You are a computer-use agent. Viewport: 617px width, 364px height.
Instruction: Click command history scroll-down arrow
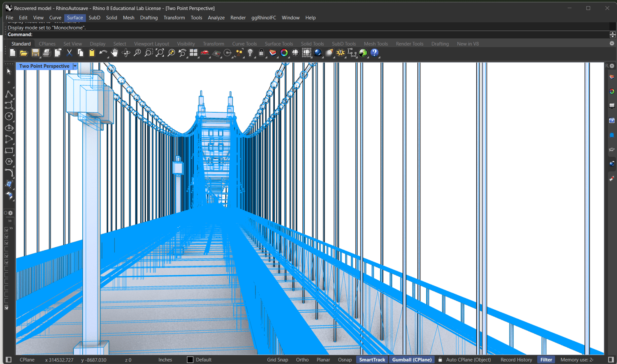click(612, 36)
